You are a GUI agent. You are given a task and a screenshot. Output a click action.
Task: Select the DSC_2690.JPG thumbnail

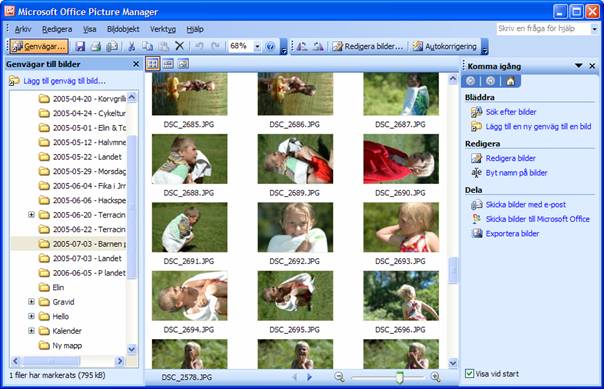401,159
